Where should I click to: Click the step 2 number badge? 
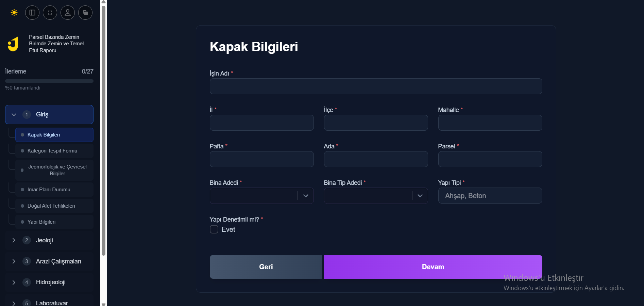tap(27, 240)
